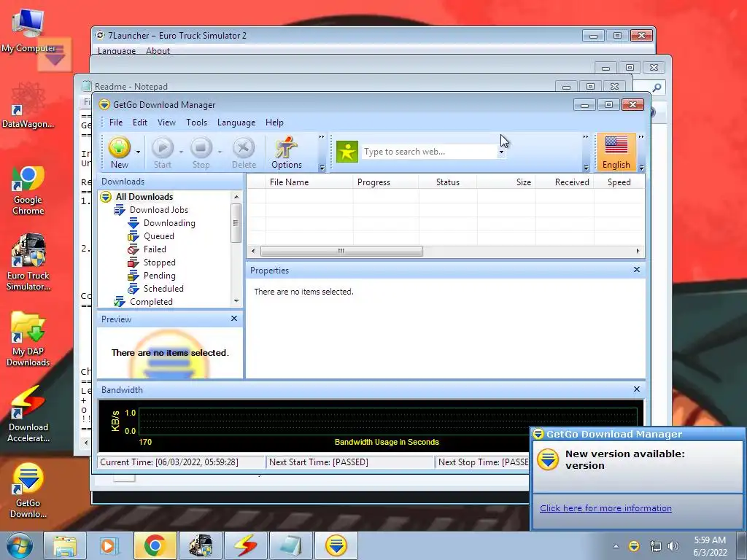Click 'Click here for more information' link
The width and height of the screenshot is (747, 560).
605,508
